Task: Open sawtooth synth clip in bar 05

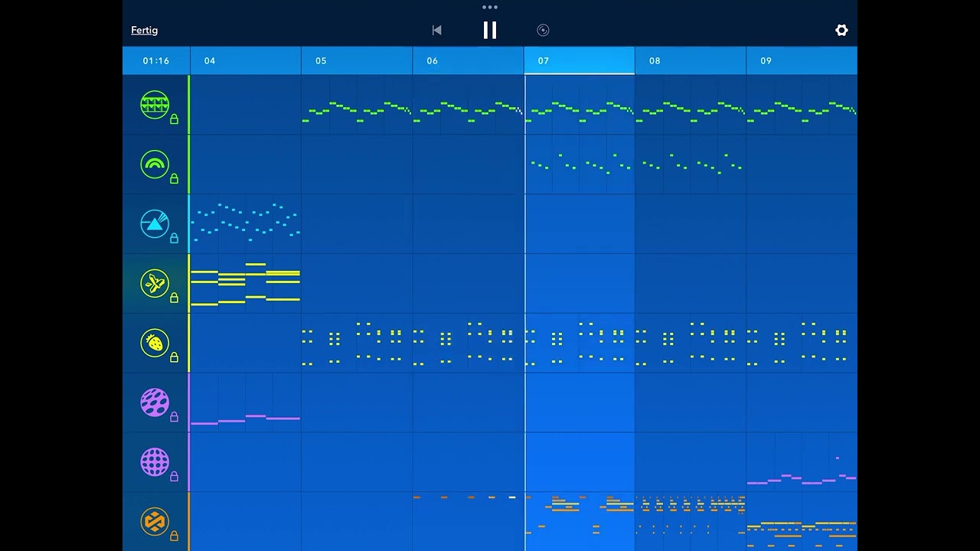Action: tap(357, 105)
